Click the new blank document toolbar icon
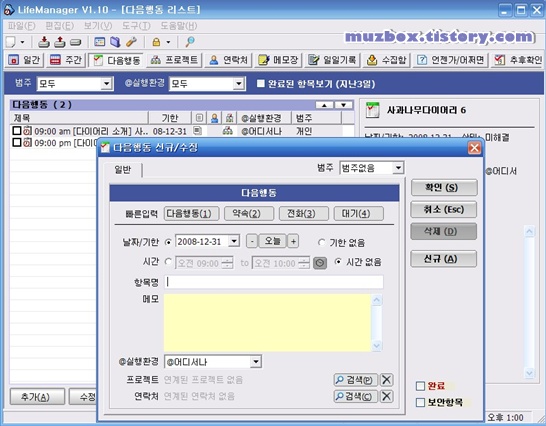Image resolution: width=546 pixels, height=426 pixels. (x=10, y=42)
